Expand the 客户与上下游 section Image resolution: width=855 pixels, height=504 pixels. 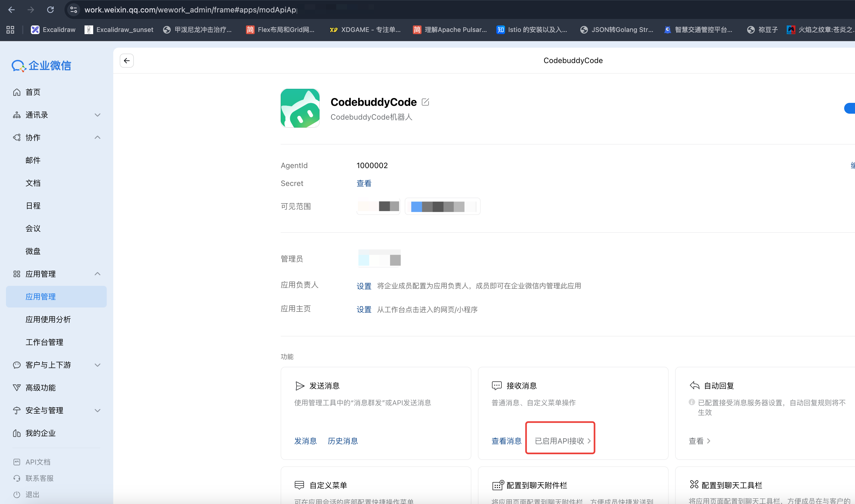point(98,365)
